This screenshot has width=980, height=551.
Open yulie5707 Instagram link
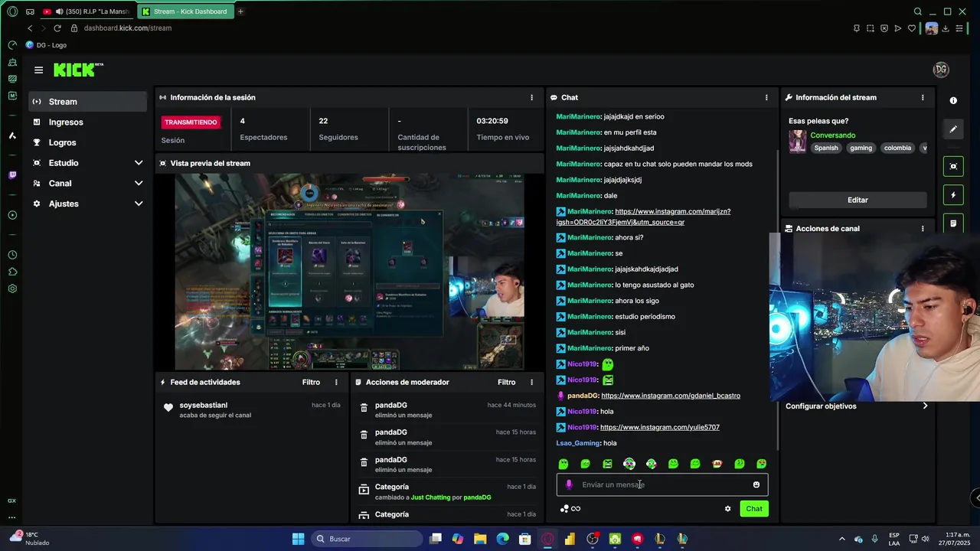pos(660,427)
